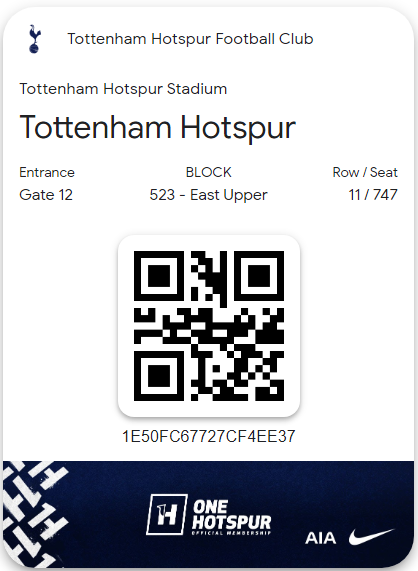Screen dimensions: 418x571
Task: Click the large Tottenham Hotspur title
Action: 157,128
